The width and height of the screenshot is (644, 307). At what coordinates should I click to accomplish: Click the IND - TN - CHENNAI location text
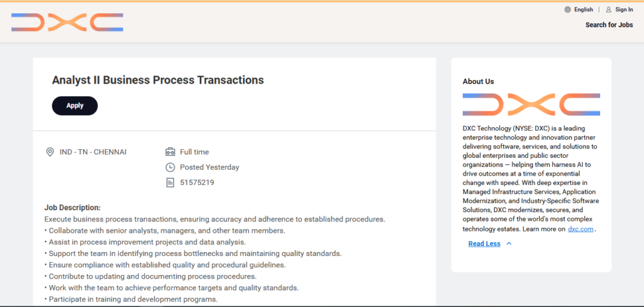coord(93,152)
